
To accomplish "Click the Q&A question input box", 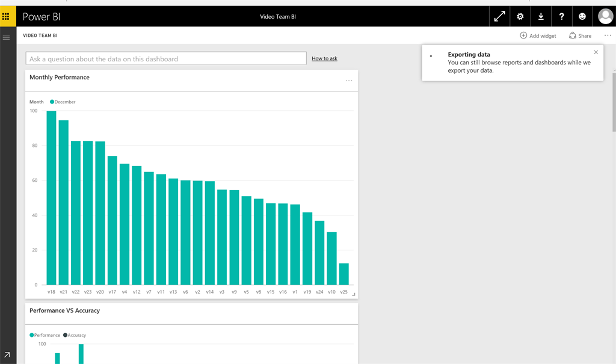I will coord(166,59).
